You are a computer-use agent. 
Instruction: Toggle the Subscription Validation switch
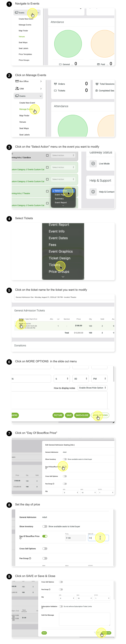point(61,606)
